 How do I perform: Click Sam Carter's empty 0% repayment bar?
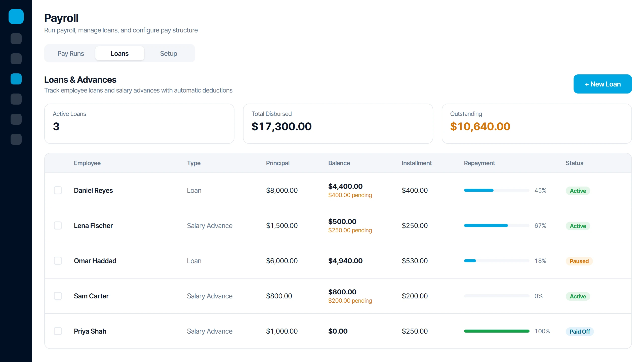pyautogui.click(x=497, y=296)
